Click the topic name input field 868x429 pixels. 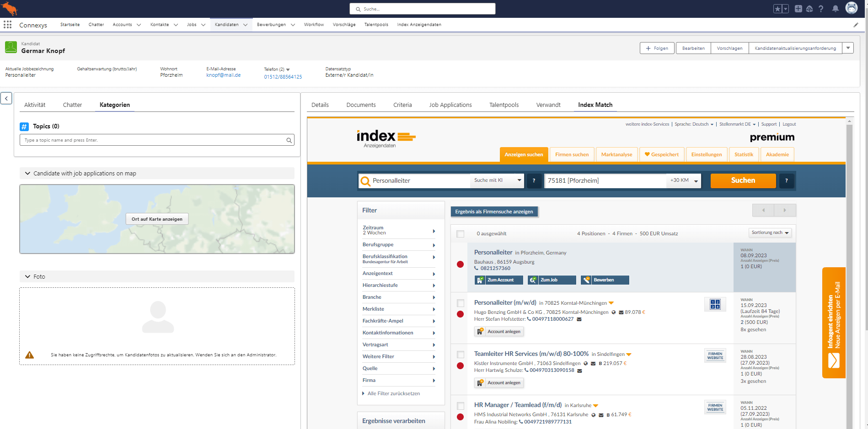pyautogui.click(x=153, y=140)
